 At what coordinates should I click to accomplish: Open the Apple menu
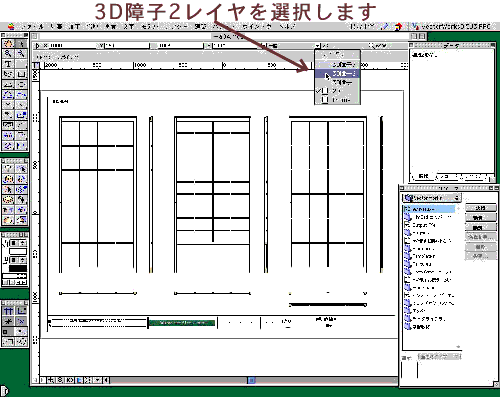[x=11, y=27]
